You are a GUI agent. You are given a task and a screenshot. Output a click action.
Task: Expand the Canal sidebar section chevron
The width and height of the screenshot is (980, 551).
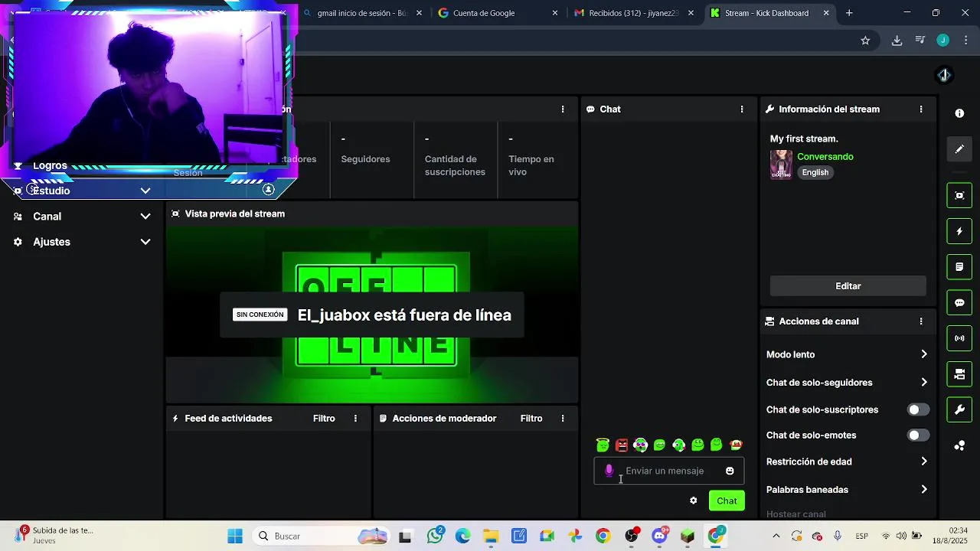145,217
